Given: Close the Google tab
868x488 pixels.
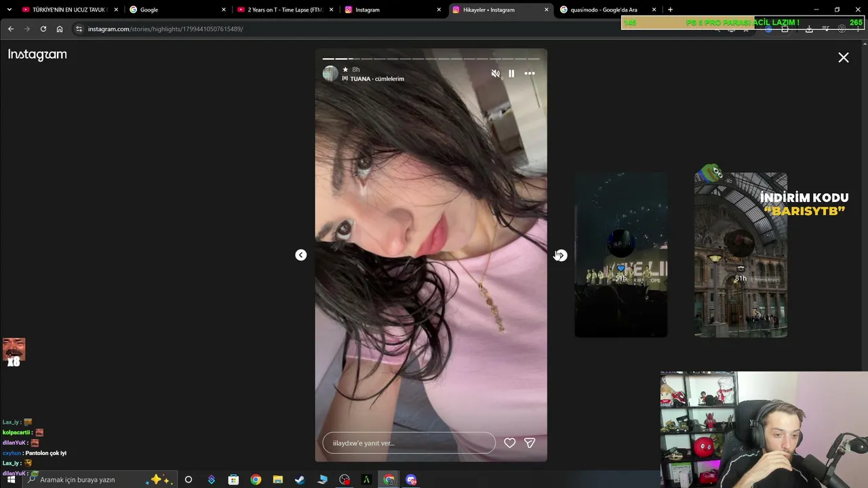Looking at the screenshot, I should (x=224, y=9).
